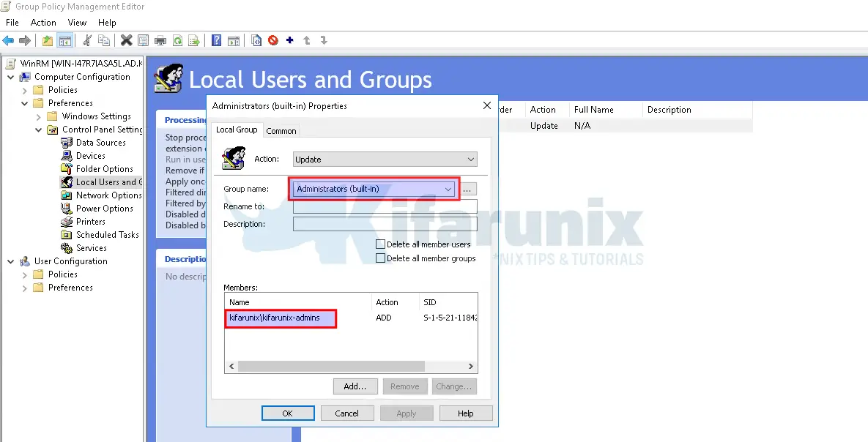
Task: Click OK to apply the group properties
Action: tap(287, 413)
